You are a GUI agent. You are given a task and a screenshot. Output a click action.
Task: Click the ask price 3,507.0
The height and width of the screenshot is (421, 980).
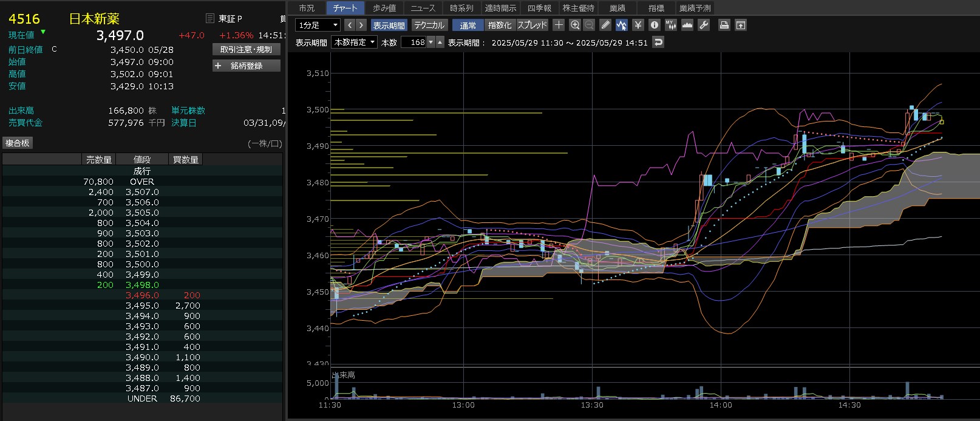142,192
